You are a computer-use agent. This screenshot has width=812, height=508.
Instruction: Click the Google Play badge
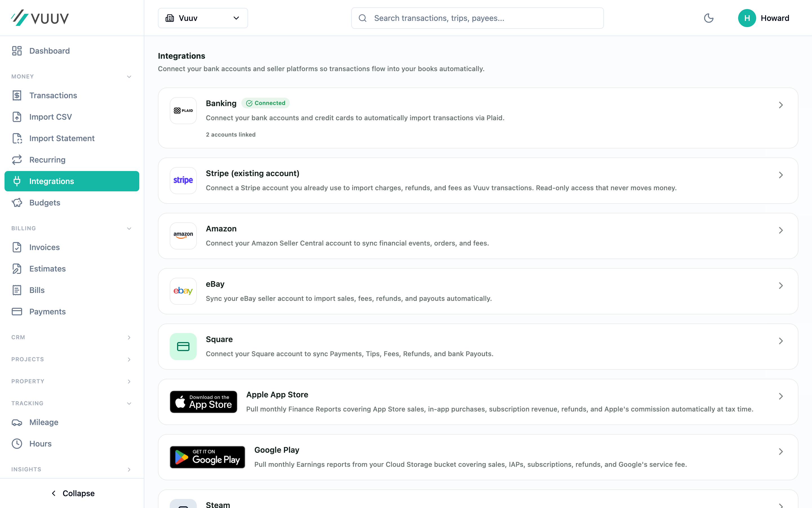(x=207, y=457)
